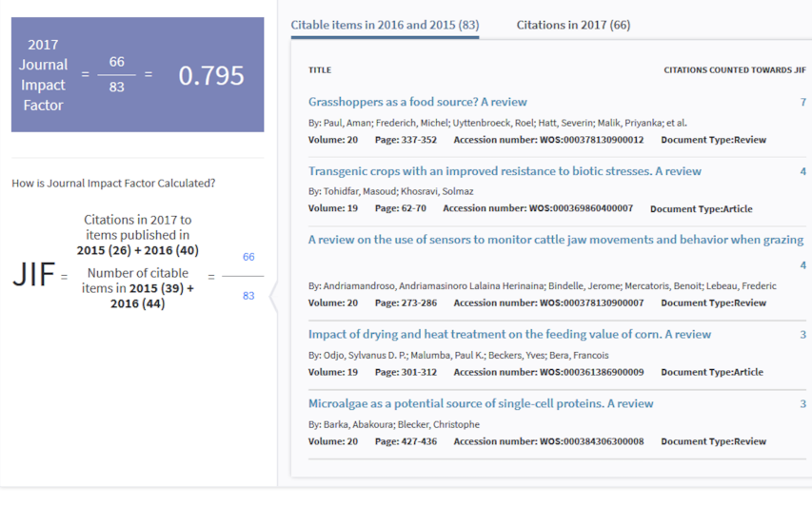Click the TITLE column header

point(320,70)
